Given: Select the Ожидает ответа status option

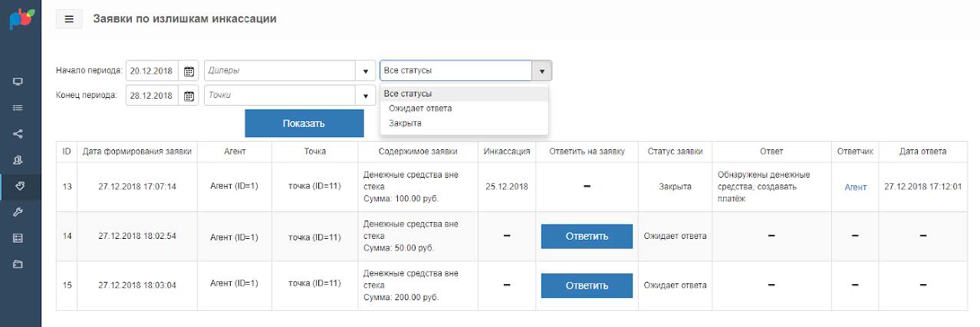Looking at the screenshot, I should coord(464,108).
